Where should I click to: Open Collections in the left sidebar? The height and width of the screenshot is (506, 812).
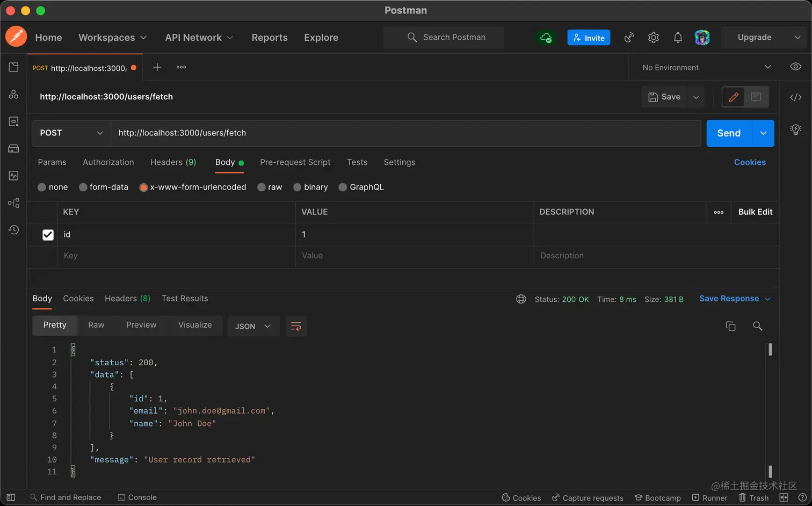pyautogui.click(x=13, y=67)
